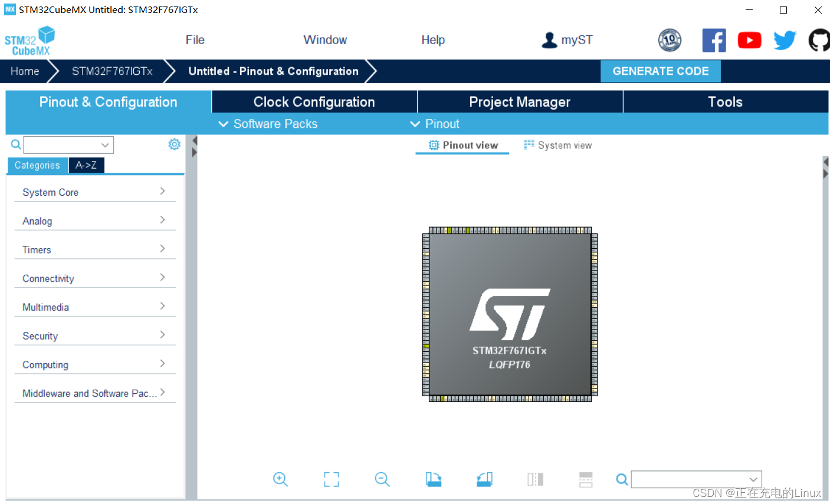Click the category search magnifier icon
The height and width of the screenshot is (504, 830).
[x=16, y=144]
